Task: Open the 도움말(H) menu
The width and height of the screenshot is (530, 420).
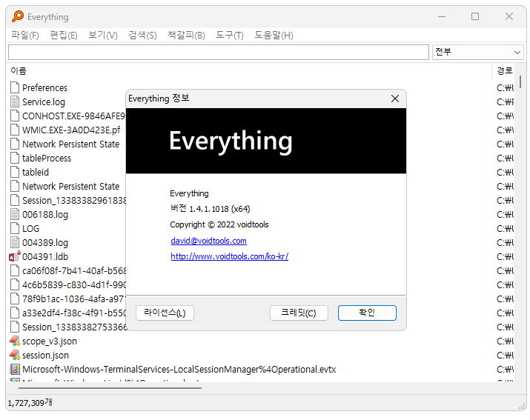Action: point(274,35)
